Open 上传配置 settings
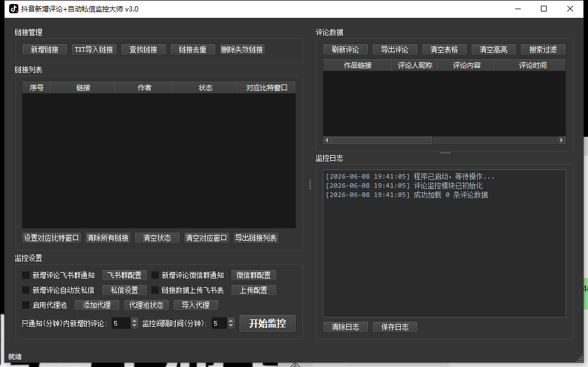The height and width of the screenshot is (367, 588). pyautogui.click(x=254, y=290)
